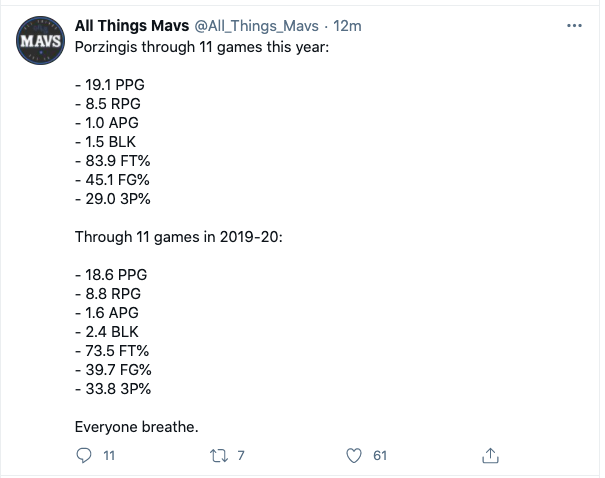Click the "Through 11 games in 2019-20" line
The height and width of the screenshot is (478, 605).
coord(180,237)
